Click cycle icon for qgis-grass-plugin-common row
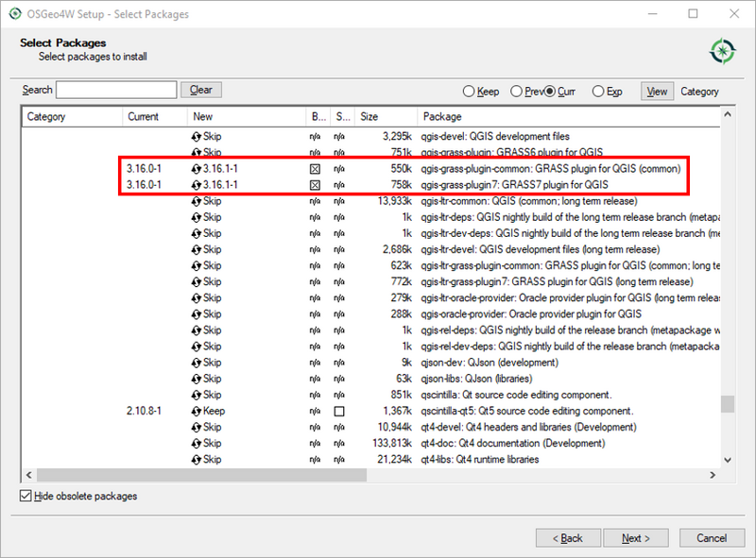 point(196,169)
